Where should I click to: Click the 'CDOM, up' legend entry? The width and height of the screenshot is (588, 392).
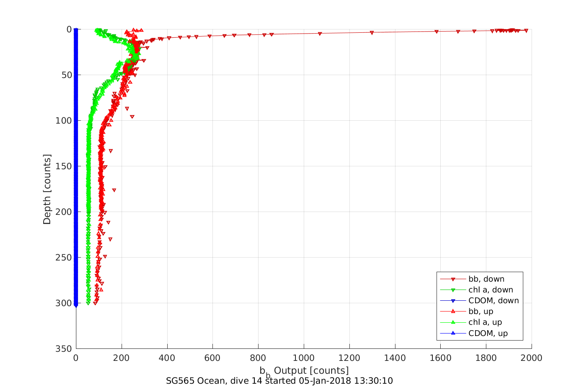point(474,333)
